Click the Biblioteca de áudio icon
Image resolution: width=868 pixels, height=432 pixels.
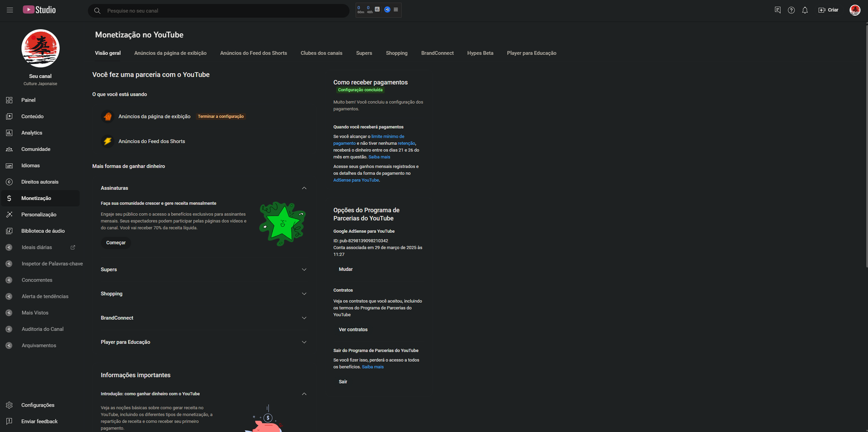tap(9, 231)
